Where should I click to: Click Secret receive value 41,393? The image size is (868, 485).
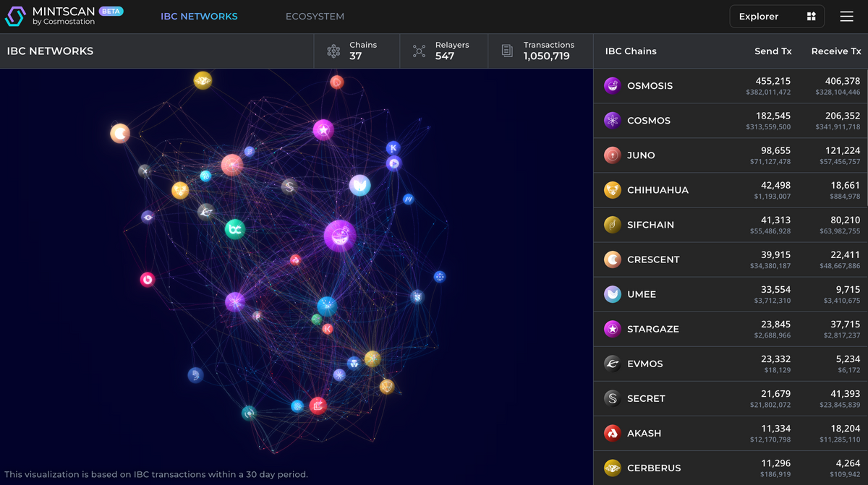point(846,393)
